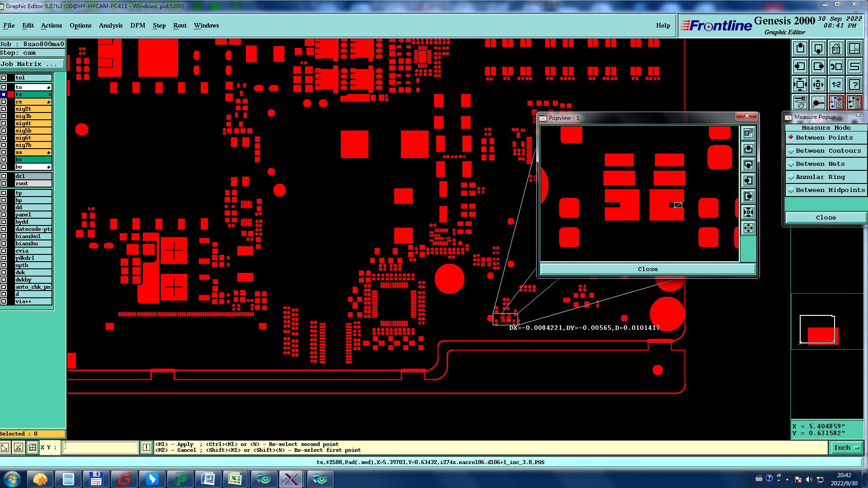
Task: Click Close button in Popview window
Action: pyautogui.click(x=647, y=269)
